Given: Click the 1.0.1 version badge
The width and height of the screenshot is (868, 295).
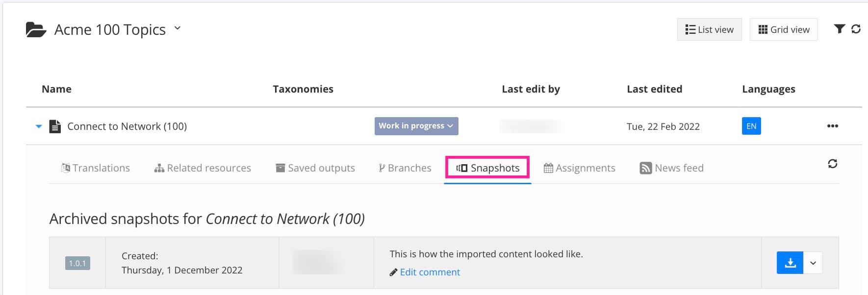Looking at the screenshot, I should point(77,263).
